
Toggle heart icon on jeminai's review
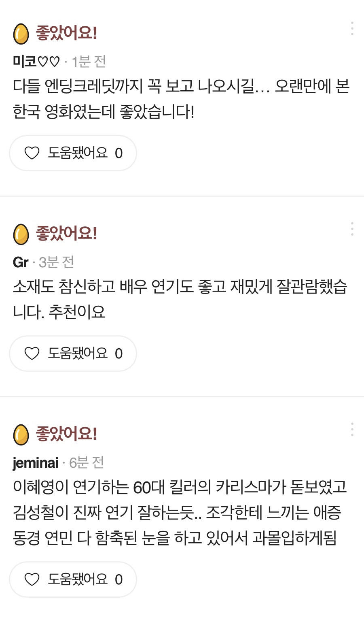click(32, 579)
